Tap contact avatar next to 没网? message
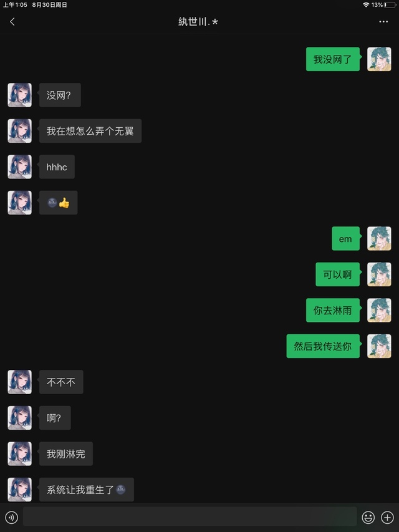399x532 pixels. (20, 95)
